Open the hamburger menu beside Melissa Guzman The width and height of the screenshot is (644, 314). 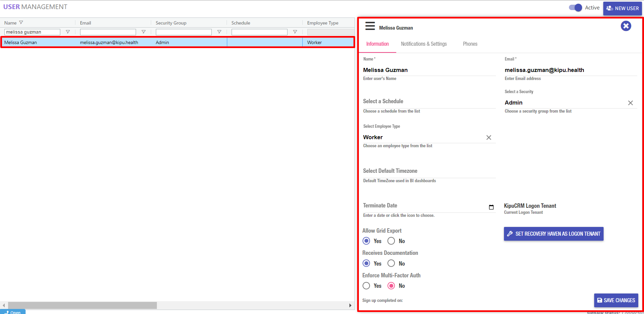tap(370, 26)
